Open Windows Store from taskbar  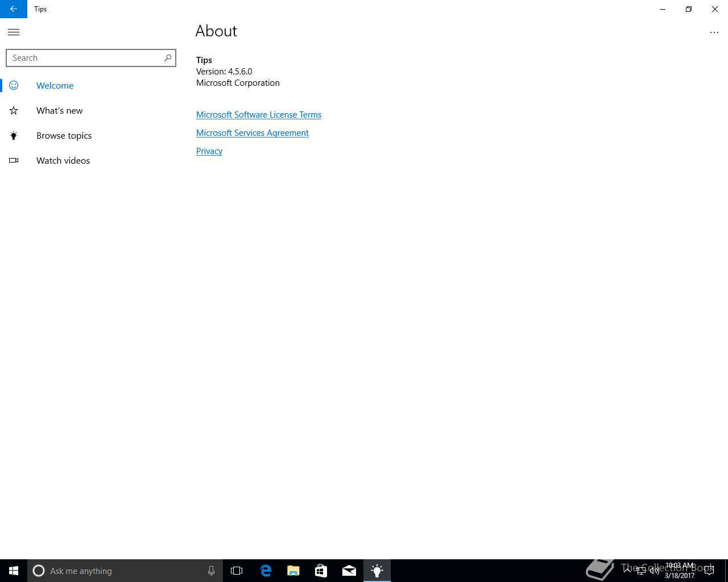click(321, 571)
